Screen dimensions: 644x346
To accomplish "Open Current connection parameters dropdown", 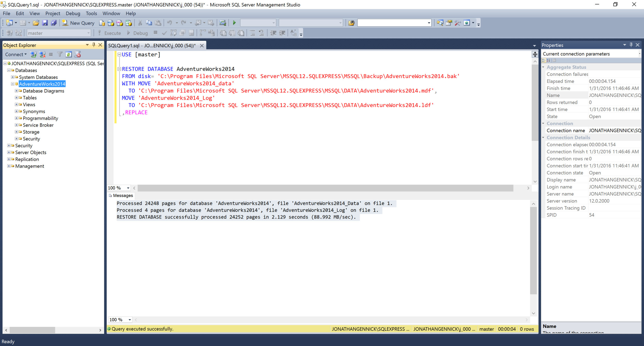I will [x=639, y=54].
